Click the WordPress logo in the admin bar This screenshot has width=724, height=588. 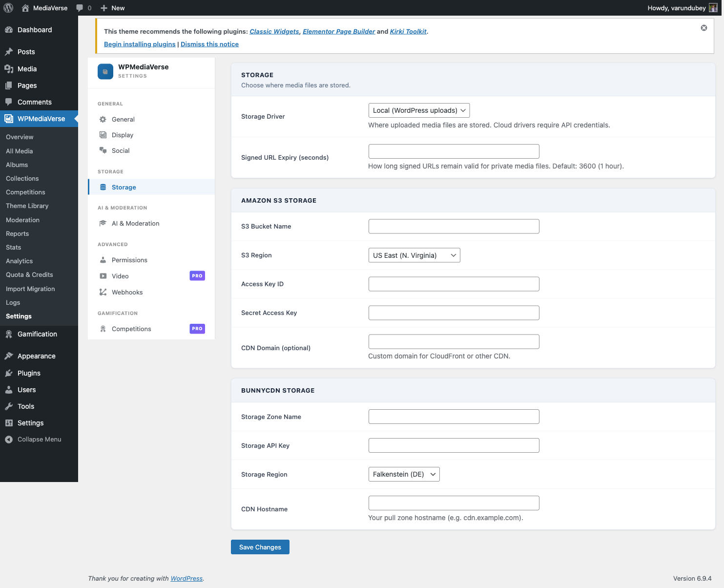coord(8,8)
